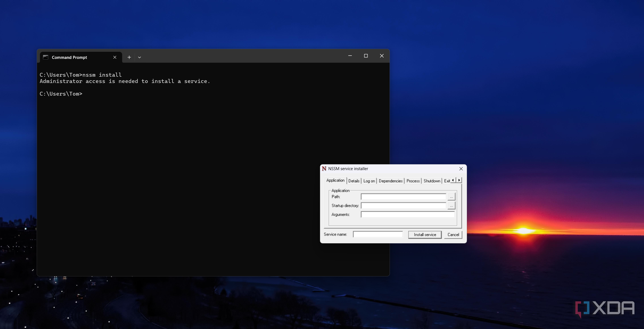Viewport: 644px width, 329px height.
Task: Click the NSSM red N icon
Action: tap(324, 168)
